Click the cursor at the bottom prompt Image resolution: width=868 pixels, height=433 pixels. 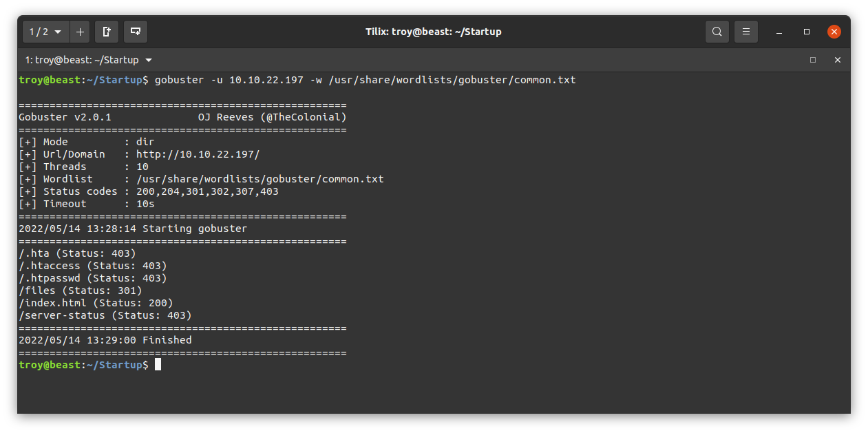point(158,365)
